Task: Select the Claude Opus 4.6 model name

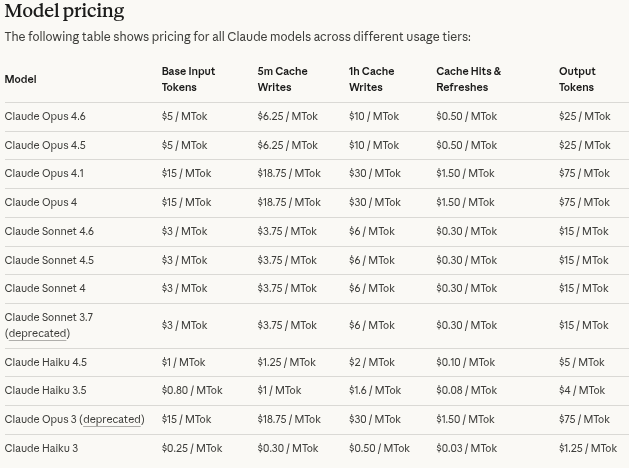Action: (45, 116)
